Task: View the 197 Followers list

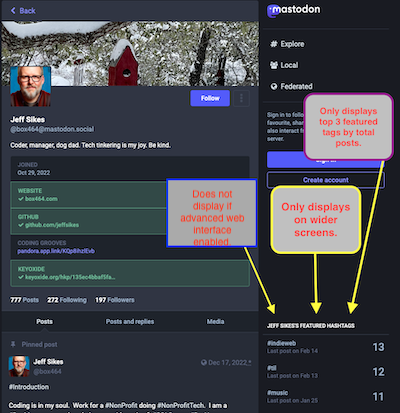Action: (115, 300)
